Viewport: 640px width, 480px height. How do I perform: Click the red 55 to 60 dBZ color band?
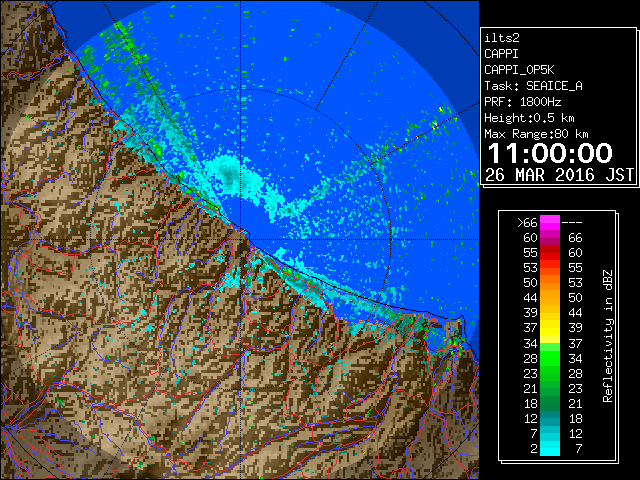(550, 253)
